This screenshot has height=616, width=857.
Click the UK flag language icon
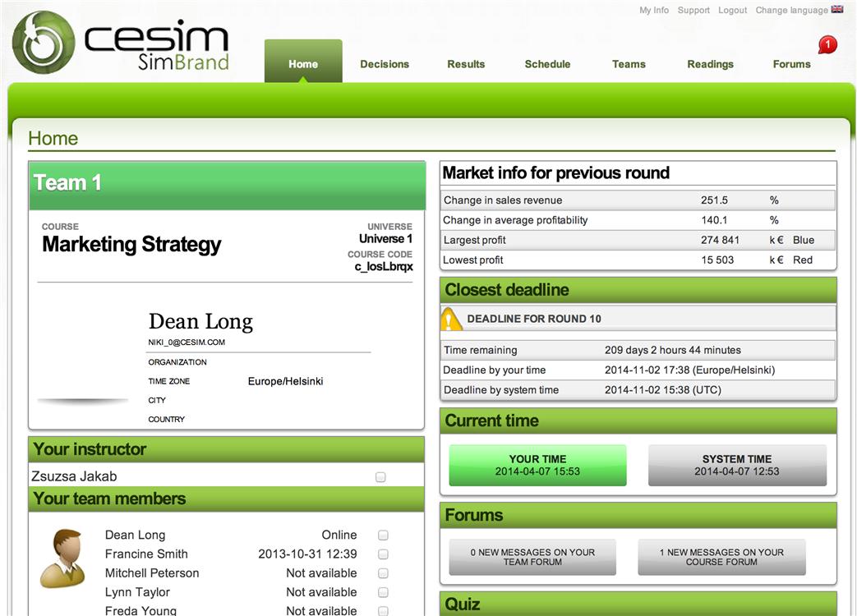click(x=837, y=9)
